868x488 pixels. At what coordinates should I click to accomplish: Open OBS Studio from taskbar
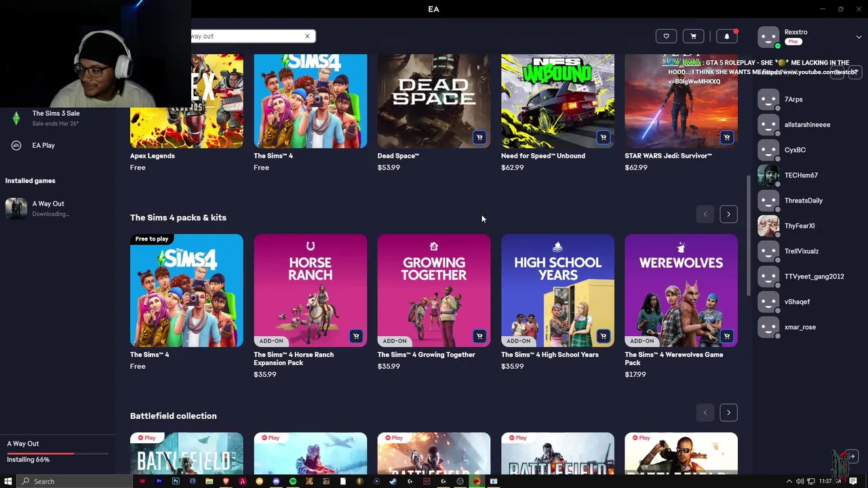tap(460, 481)
